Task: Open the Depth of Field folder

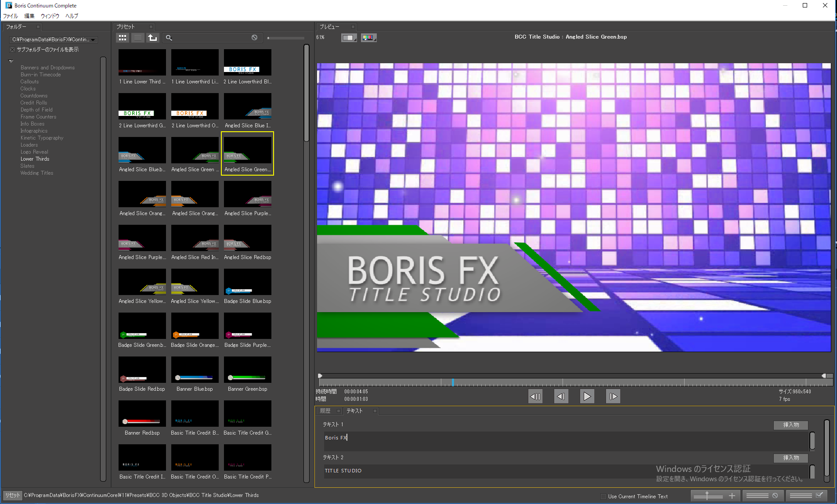Action: [36, 110]
